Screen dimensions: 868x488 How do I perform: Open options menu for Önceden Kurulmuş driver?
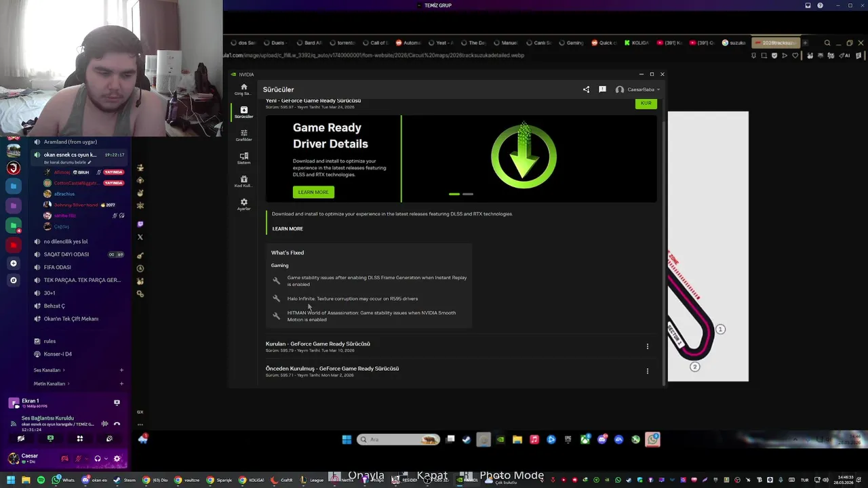click(647, 371)
